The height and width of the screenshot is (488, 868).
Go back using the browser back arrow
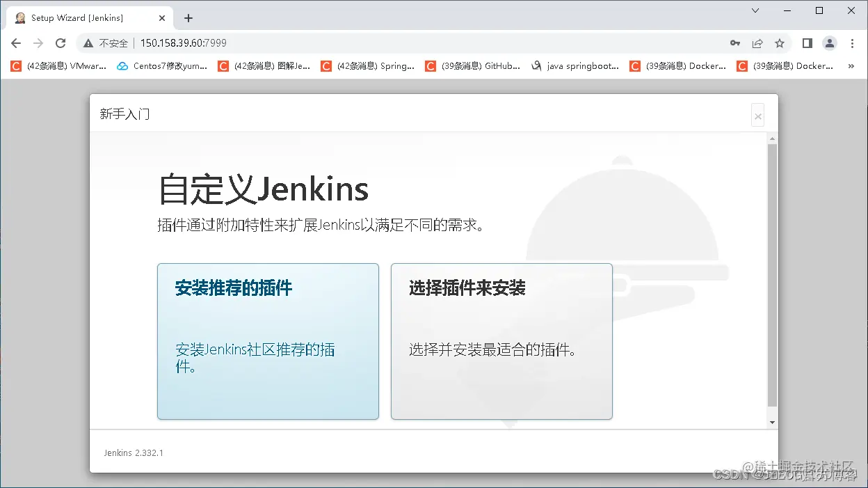(17, 43)
